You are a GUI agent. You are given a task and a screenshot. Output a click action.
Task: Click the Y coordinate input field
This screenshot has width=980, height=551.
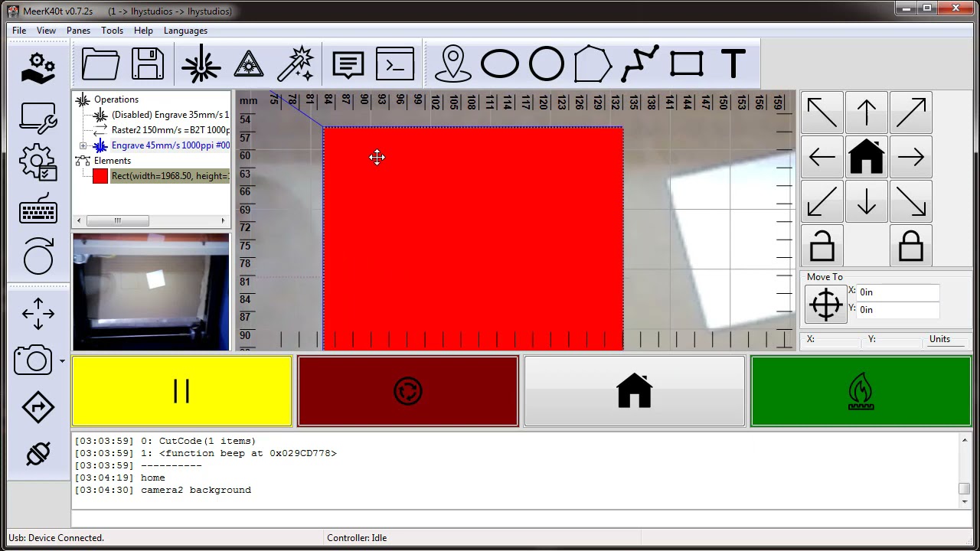pos(898,310)
